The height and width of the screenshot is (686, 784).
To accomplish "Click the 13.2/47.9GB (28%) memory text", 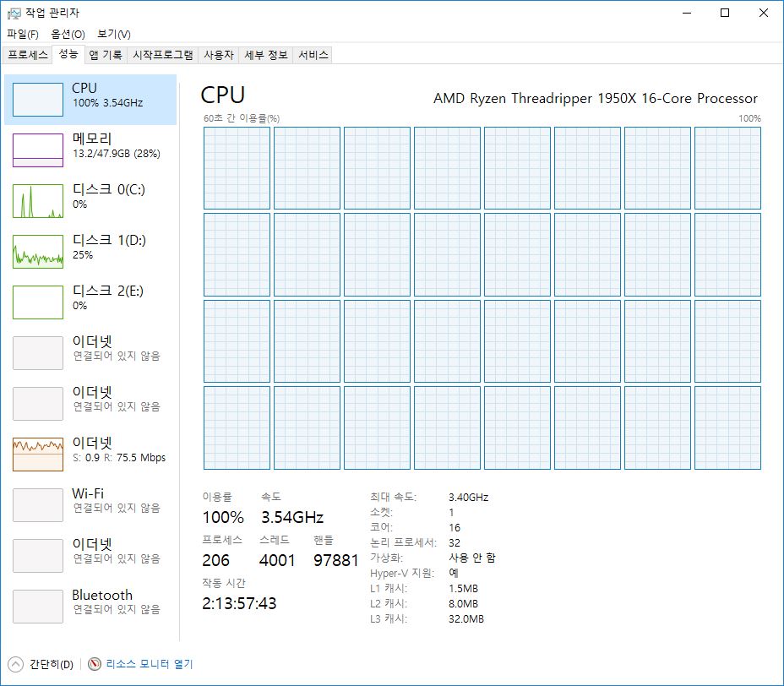I will tap(117, 154).
